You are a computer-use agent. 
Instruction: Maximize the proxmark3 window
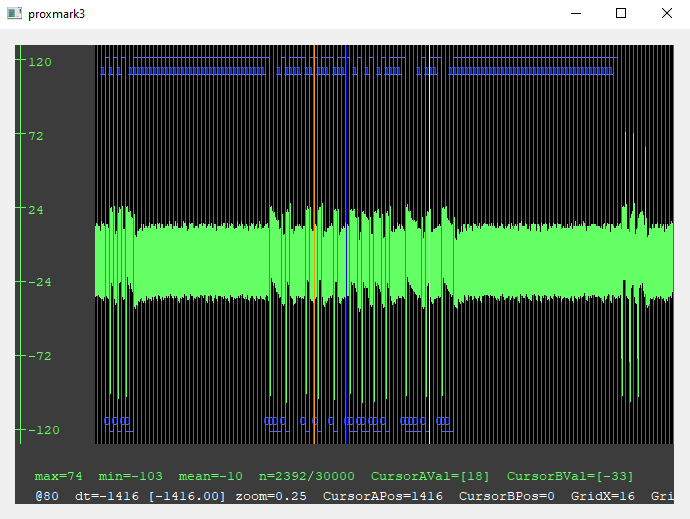[x=621, y=14]
